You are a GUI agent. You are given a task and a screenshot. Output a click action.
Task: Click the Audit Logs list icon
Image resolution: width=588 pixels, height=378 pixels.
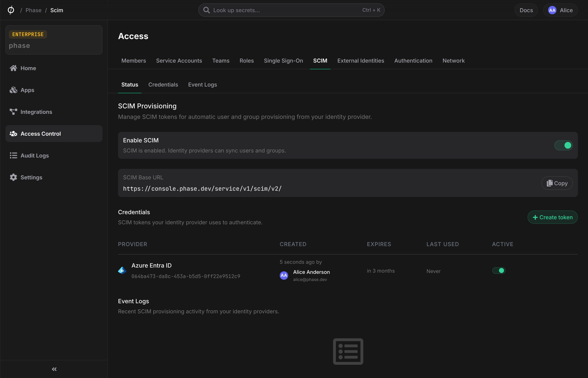(13, 155)
